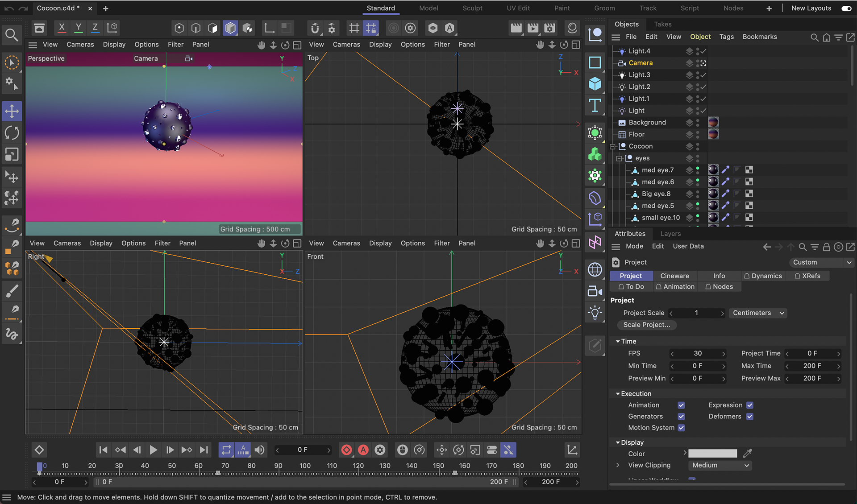The width and height of the screenshot is (857, 504).
Task: Click the keyframe diamond icon in timeline
Action: (x=39, y=450)
